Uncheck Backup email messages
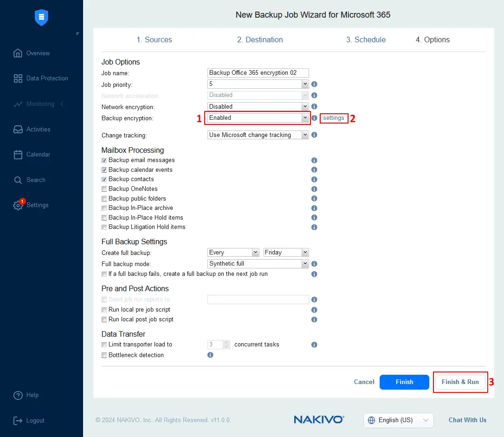The width and height of the screenshot is (504, 437). tap(104, 161)
